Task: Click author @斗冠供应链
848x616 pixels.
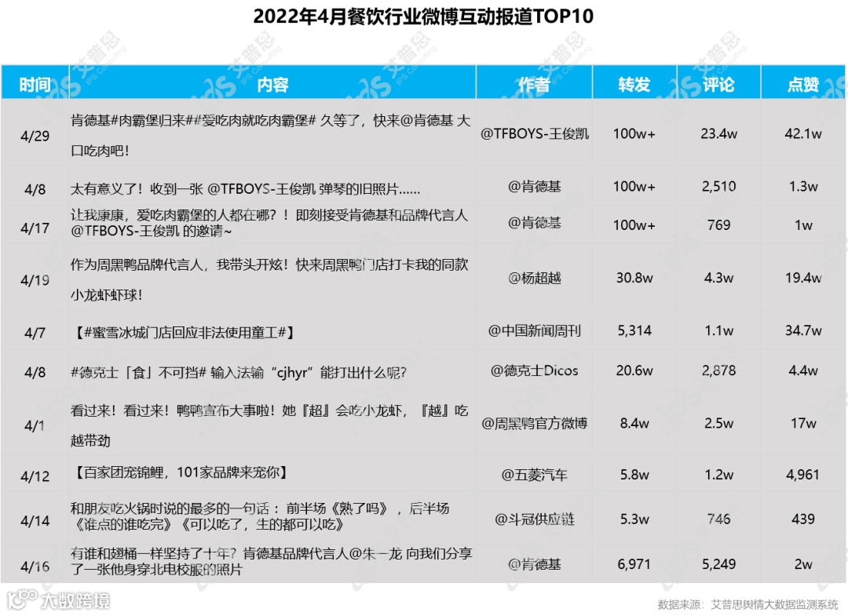Action: point(535,519)
